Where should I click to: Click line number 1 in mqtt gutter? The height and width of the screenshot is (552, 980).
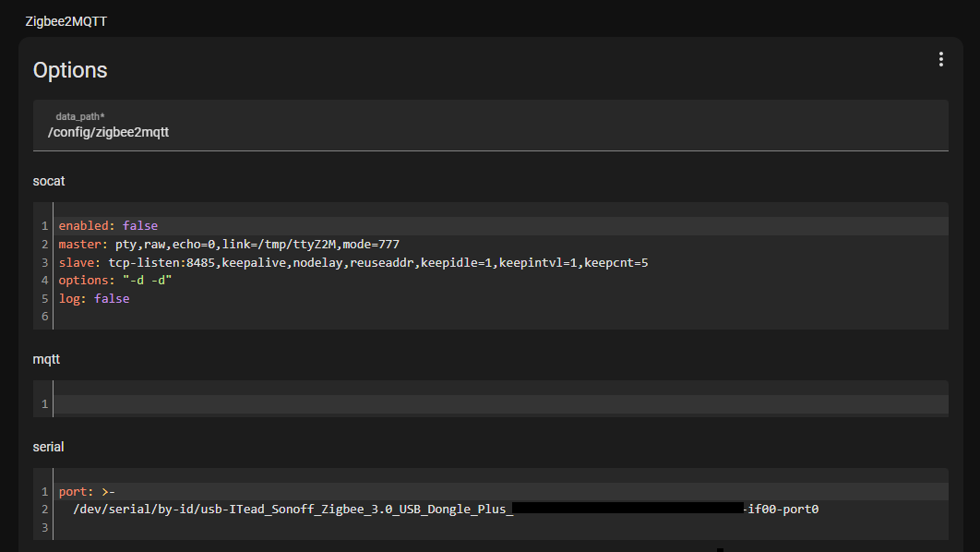coord(44,404)
